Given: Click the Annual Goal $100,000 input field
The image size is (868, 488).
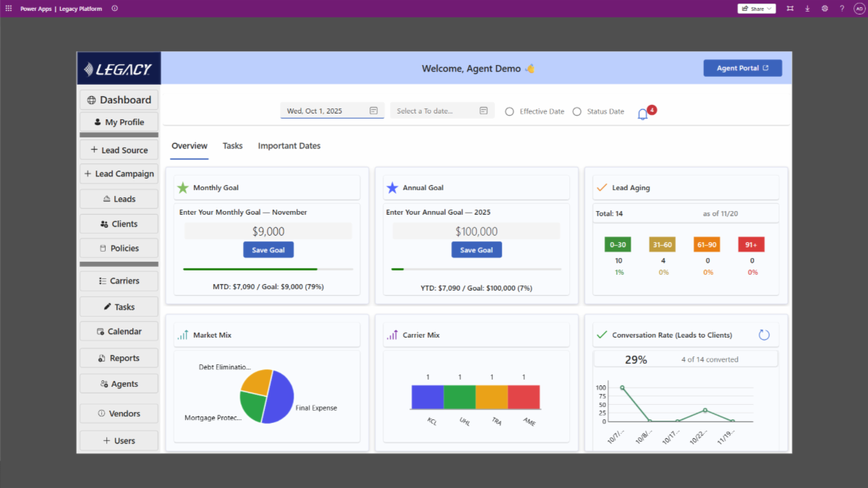Looking at the screenshot, I should [476, 231].
